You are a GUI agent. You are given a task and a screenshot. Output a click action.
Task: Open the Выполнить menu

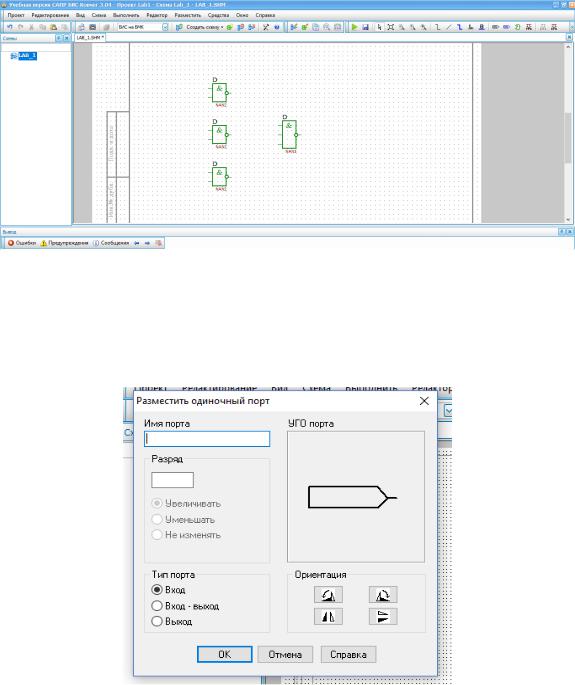(x=126, y=15)
